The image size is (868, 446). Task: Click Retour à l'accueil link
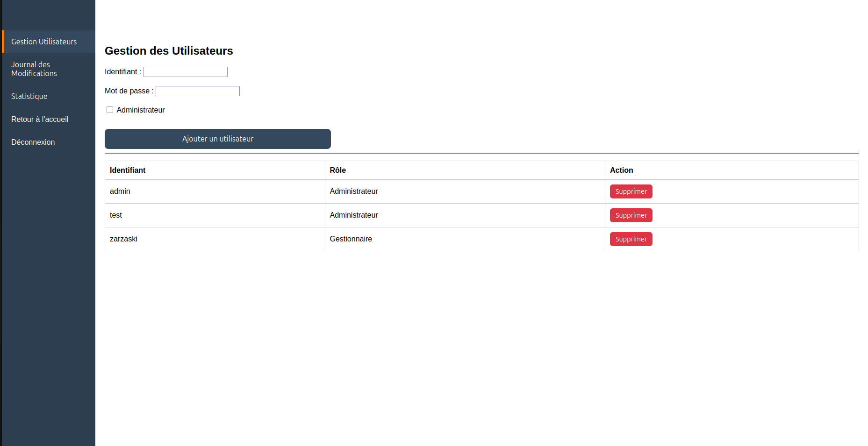point(40,119)
